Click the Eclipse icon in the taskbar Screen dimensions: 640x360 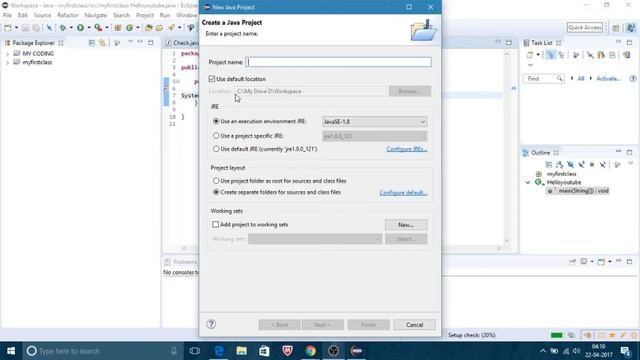click(x=356, y=351)
